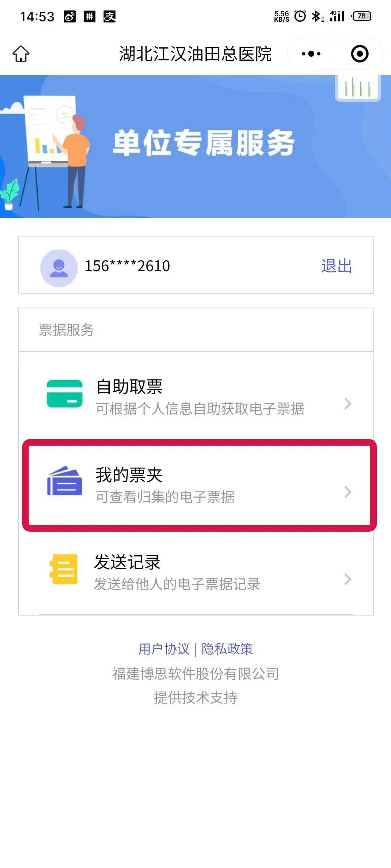Viewport: 391px width, 868px height.
Task: Tap the blue ticket folder icon
Action: [64, 481]
